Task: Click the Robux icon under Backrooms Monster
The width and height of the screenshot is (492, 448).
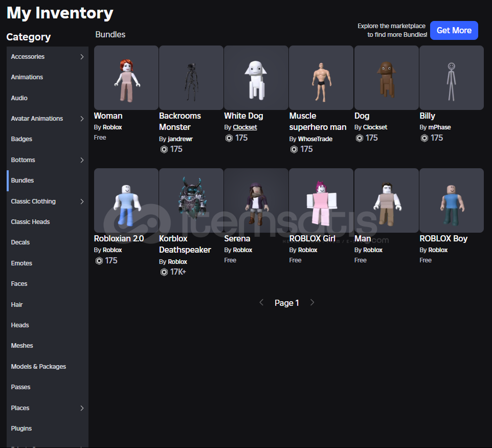Action: [164, 149]
